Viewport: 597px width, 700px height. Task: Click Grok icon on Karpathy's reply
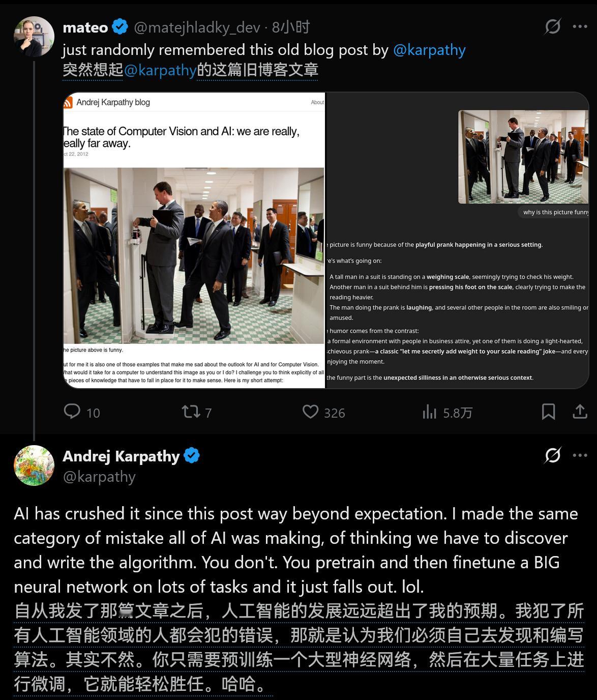tap(553, 455)
